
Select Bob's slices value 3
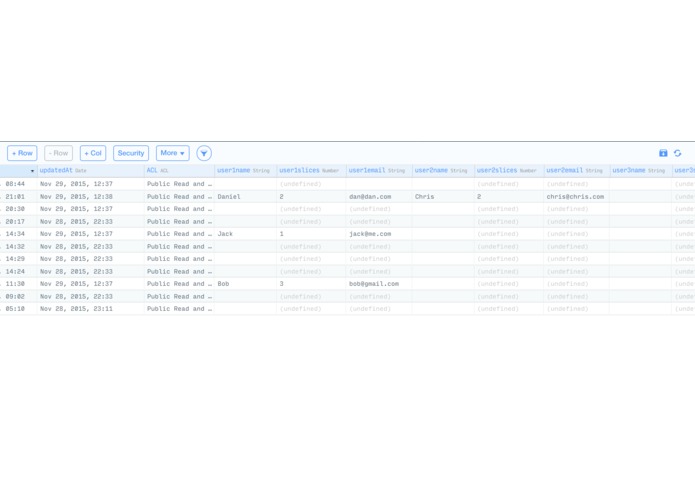point(312,284)
